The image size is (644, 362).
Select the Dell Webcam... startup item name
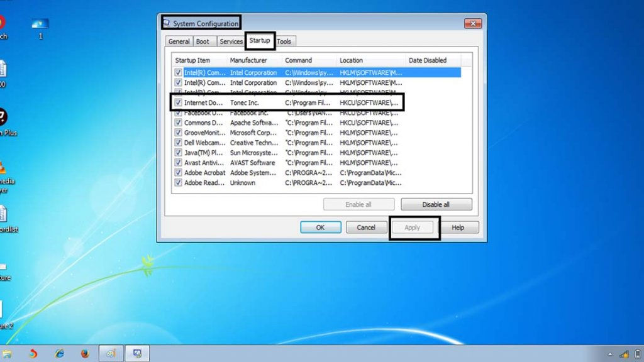[x=204, y=143]
